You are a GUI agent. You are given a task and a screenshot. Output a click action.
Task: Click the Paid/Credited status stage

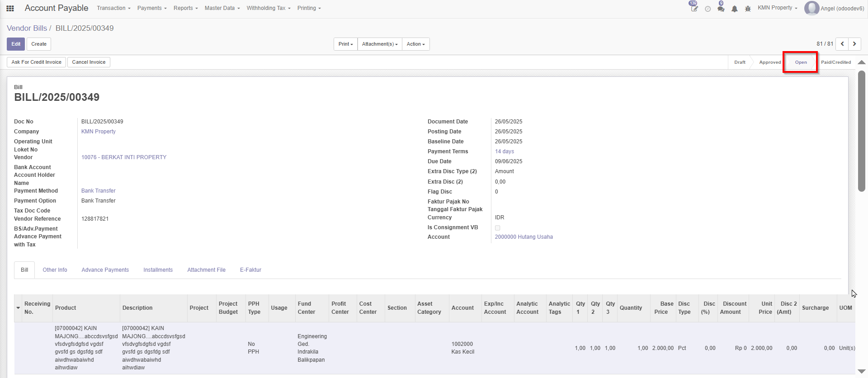pyautogui.click(x=836, y=62)
